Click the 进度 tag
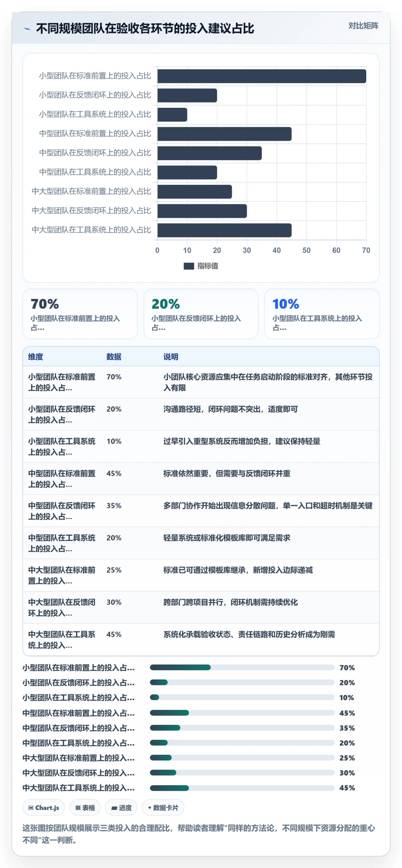 (x=121, y=808)
